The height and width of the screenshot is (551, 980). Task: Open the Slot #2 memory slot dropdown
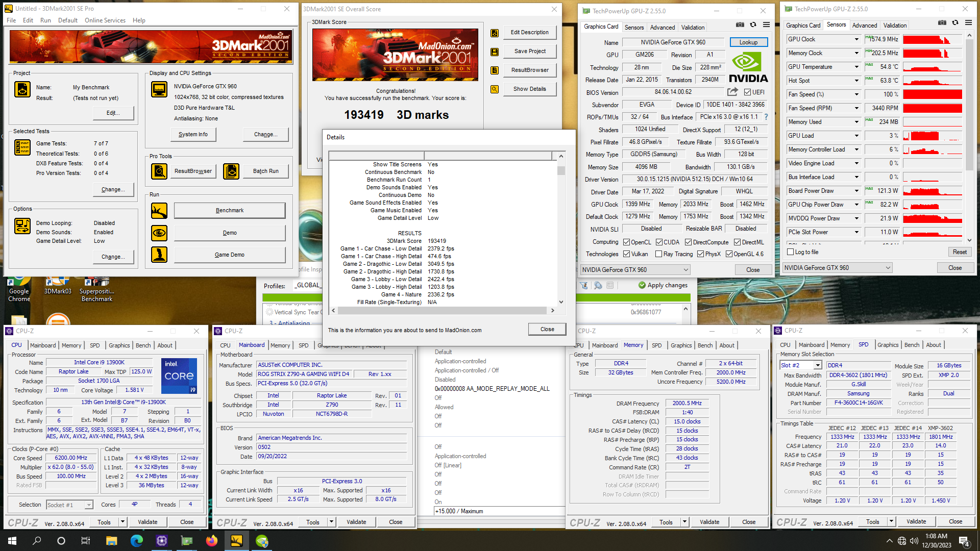[818, 365]
